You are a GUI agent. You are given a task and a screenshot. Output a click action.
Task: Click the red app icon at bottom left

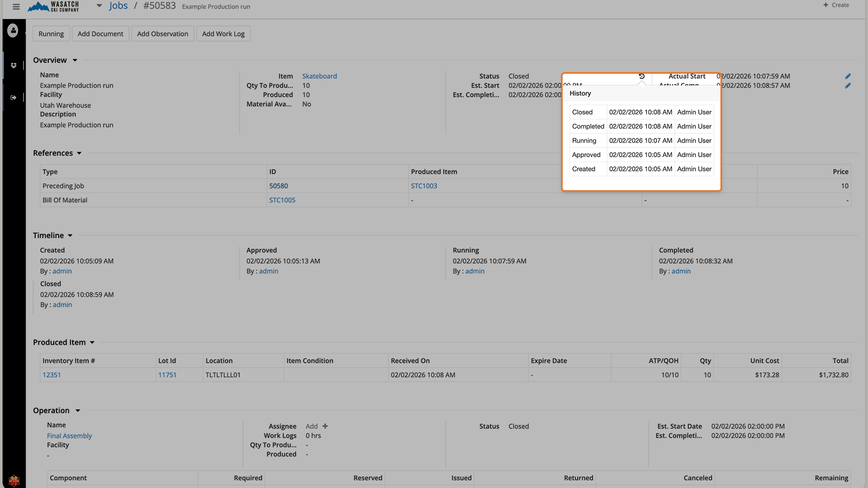[x=14, y=480]
